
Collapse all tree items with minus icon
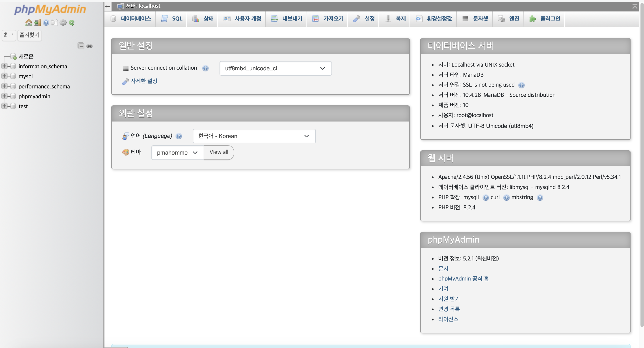pos(81,46)
